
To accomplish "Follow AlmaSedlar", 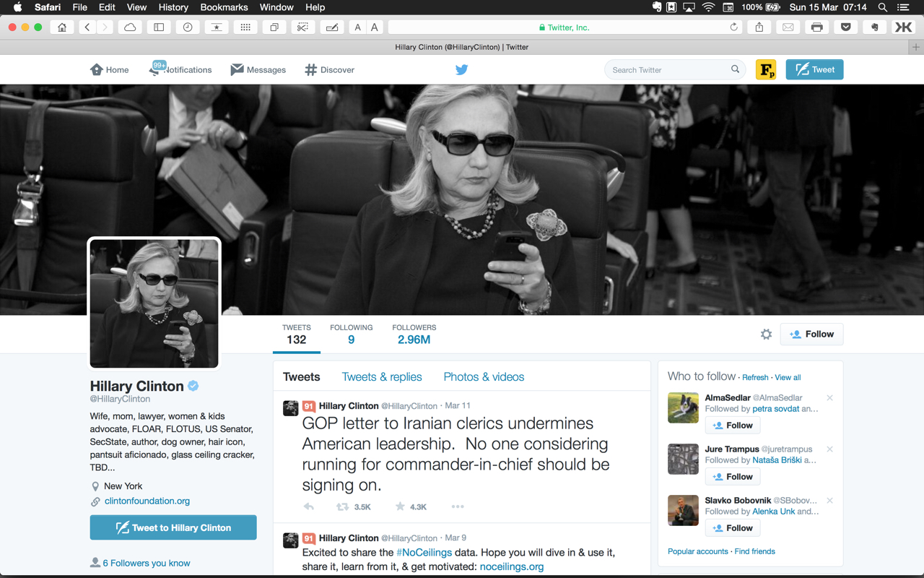I will tap(733, 426).
